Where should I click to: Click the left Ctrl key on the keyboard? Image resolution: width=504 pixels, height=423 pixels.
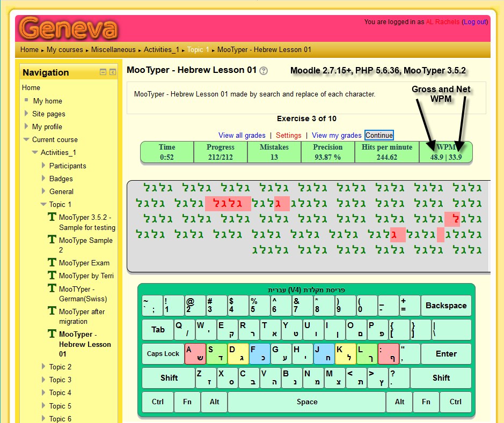(157, 402)
